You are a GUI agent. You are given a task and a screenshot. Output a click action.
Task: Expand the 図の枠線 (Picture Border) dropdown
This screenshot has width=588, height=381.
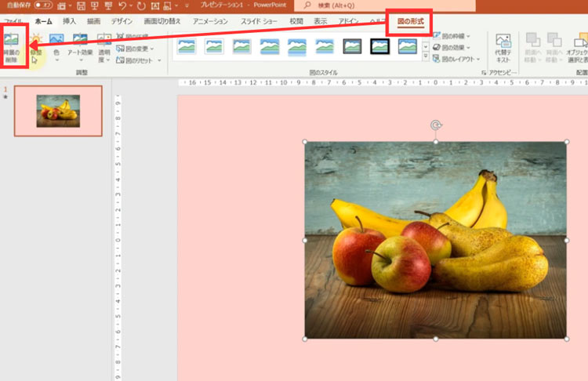click(x=457, y=36)
